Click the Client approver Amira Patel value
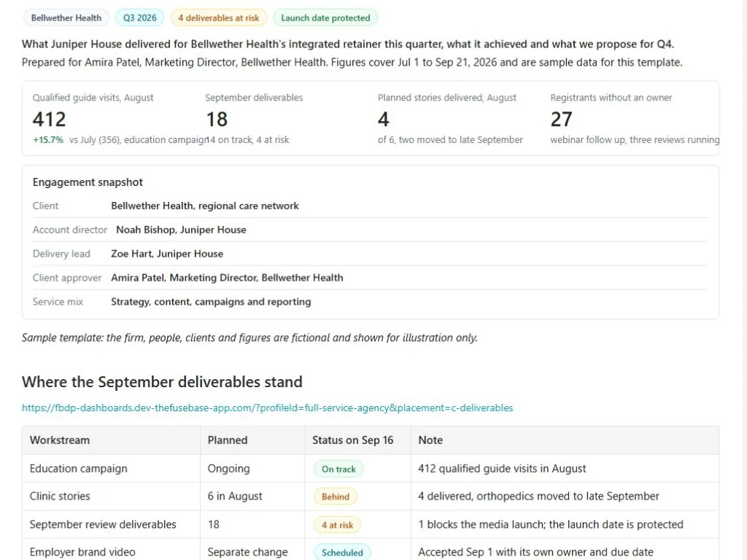Screen dimensions: 747x560 tap(227, 278)
